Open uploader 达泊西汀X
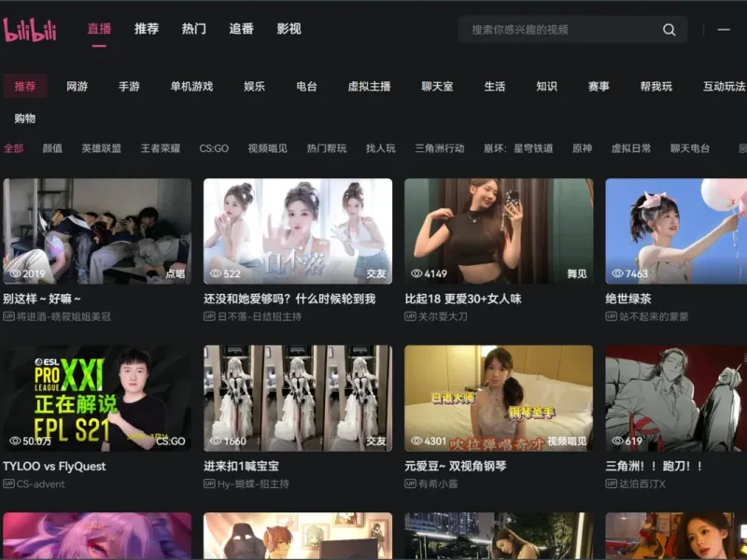 click(642, 483)
